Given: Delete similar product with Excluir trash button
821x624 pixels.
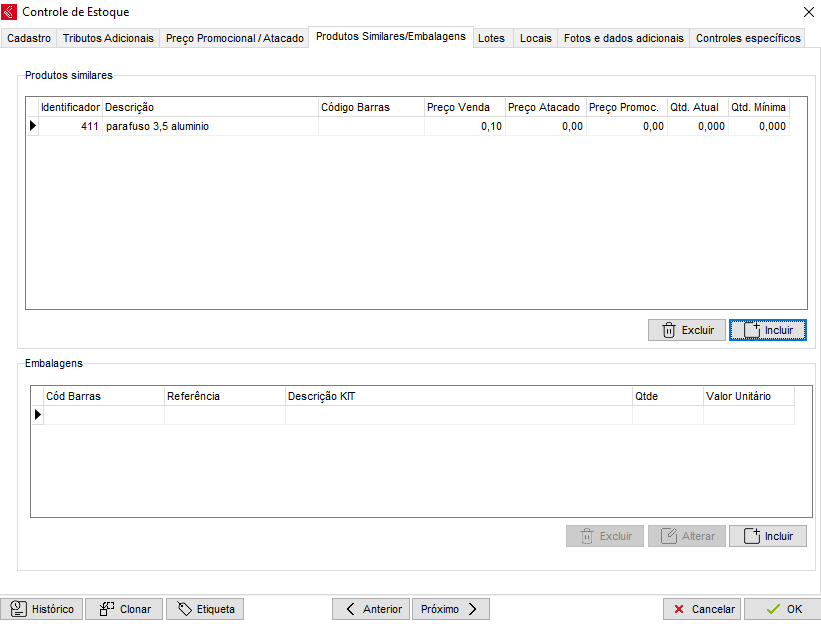Looking at the screenshot, I should click(x=687, y=330).
